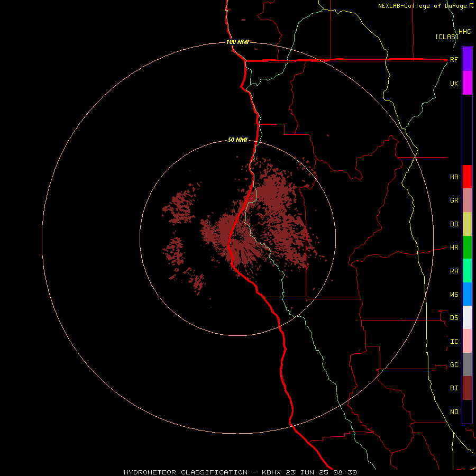Image resolution: width=476 pixels, height=476 pixels.
Task: Click the KBHX radar site identifier
Action: tap(271, 472)
